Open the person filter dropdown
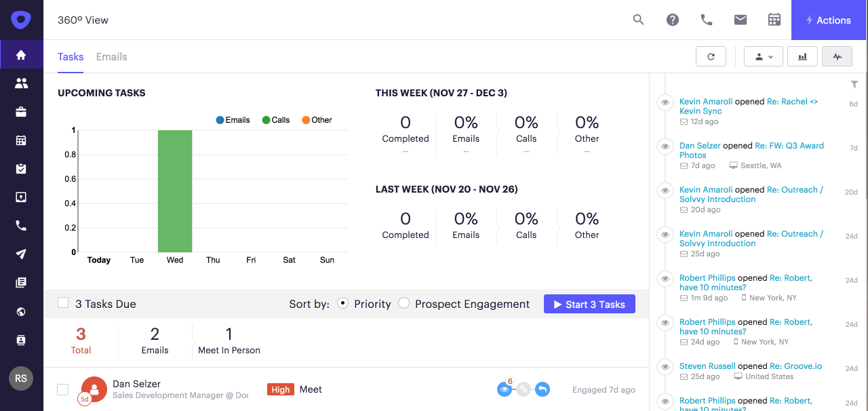868x411 pixels. (763, 56)
